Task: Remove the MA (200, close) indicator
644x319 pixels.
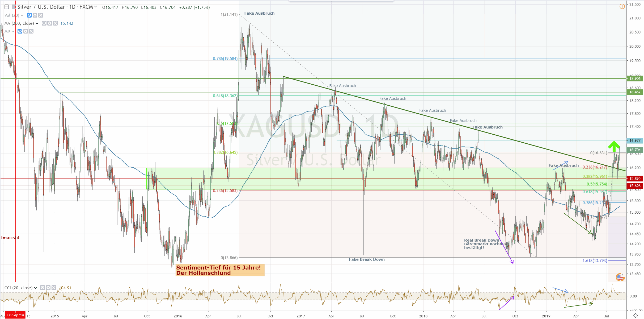Action: pos(55,23)
